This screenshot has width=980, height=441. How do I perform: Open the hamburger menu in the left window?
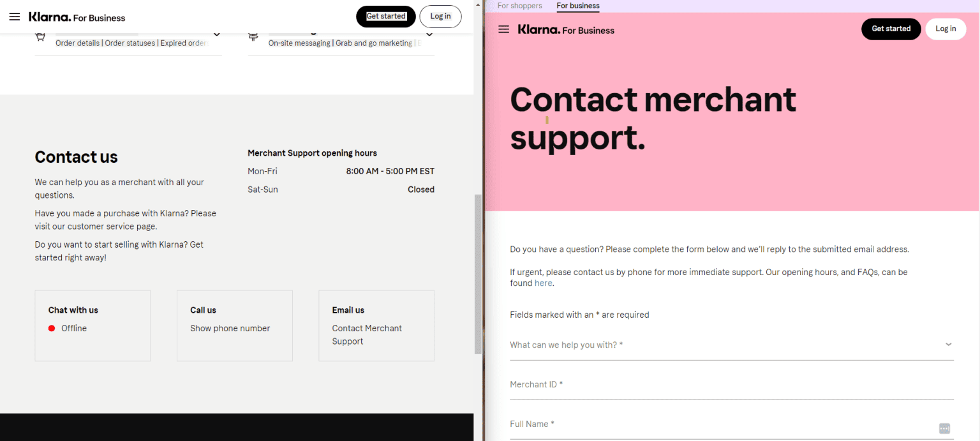[14, 17]
